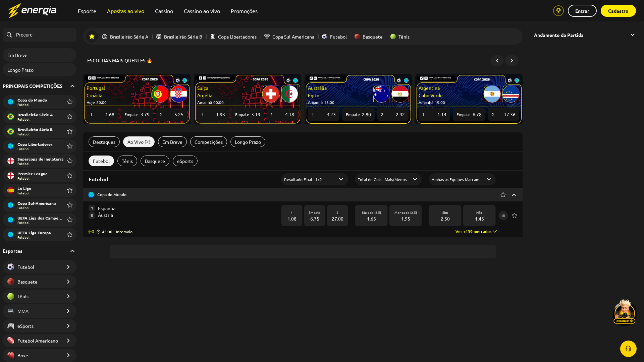Viewport: 644px width, 362px height.
Task: Open Total de Gols - Mais/Menos dropdown
Action: [388, 179]
